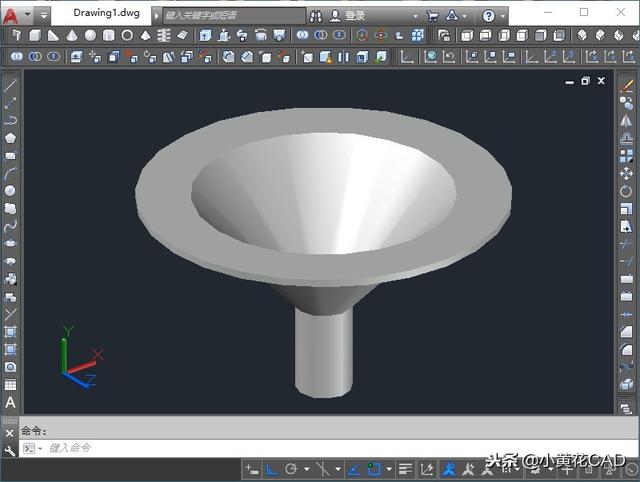
Task: Select the Rotate modify tool
Action: tap(626, 191)
